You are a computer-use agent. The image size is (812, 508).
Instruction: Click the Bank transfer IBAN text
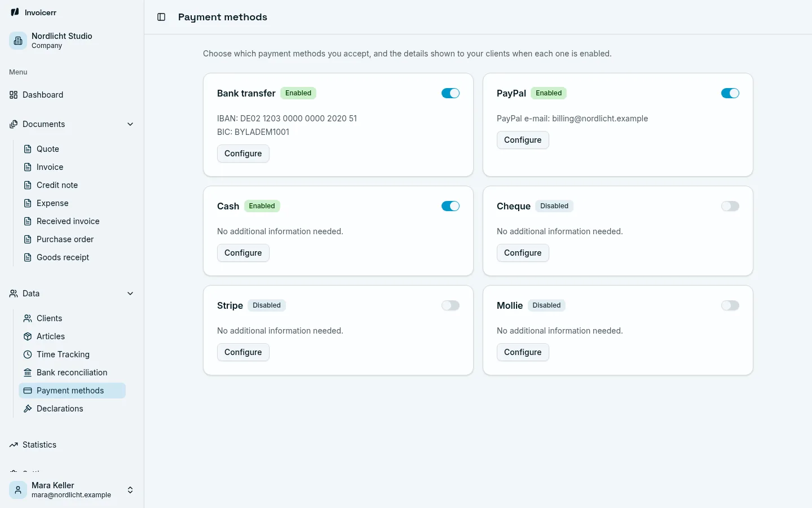coord(287,119)
